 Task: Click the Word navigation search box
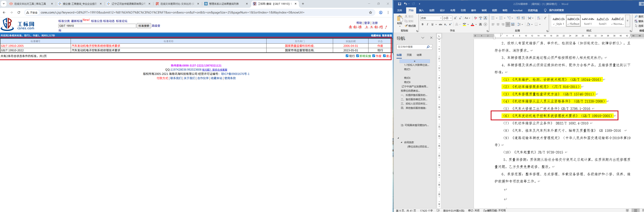(x=411, y=47)
